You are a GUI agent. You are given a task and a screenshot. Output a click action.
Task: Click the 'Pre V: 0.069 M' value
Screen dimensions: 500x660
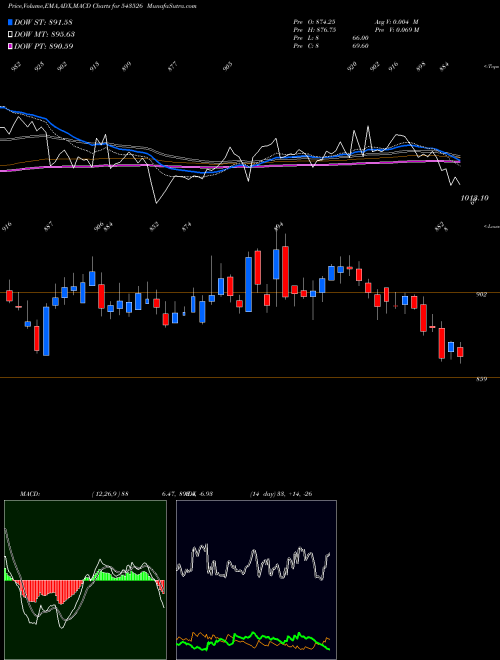point(398,30)
